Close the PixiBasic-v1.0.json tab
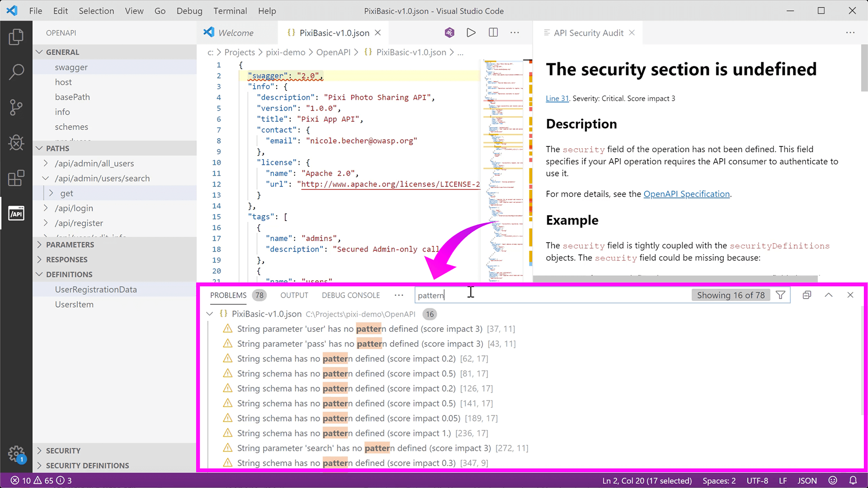 [378, 33]
